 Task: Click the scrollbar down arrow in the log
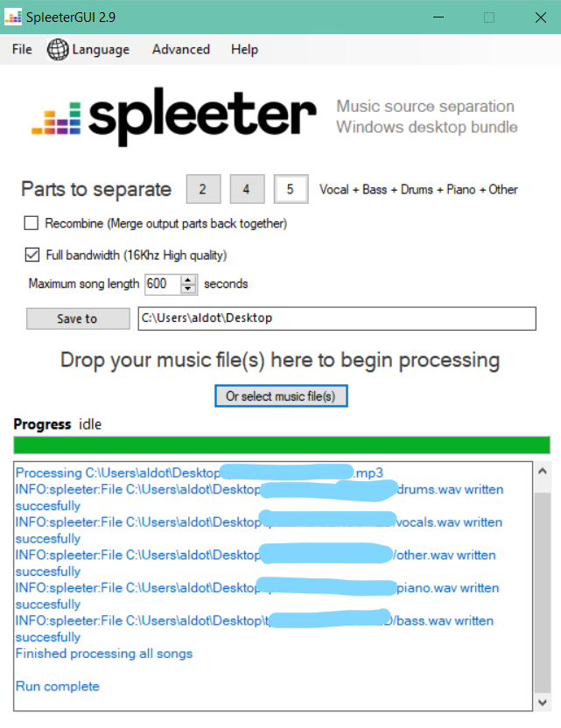[541, 702]
